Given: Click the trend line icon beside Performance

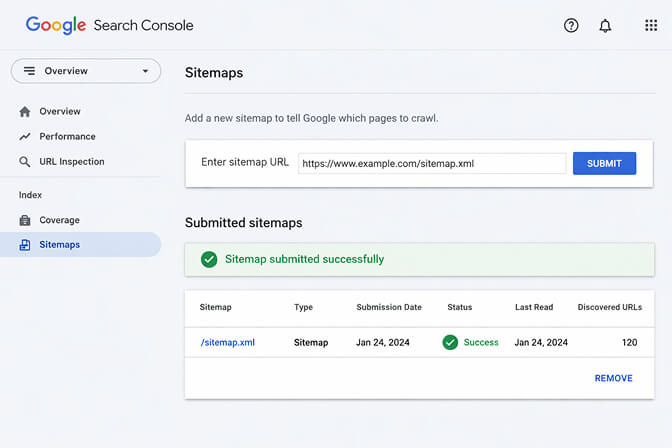Looking at the screenshot, I should pos(25,137).
